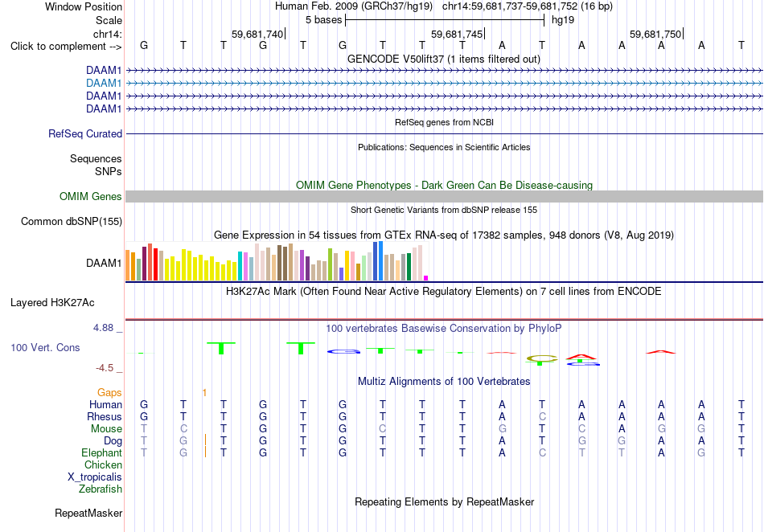
Task: Click the orange 'Gaps' row label
Action: coord(109,392)
